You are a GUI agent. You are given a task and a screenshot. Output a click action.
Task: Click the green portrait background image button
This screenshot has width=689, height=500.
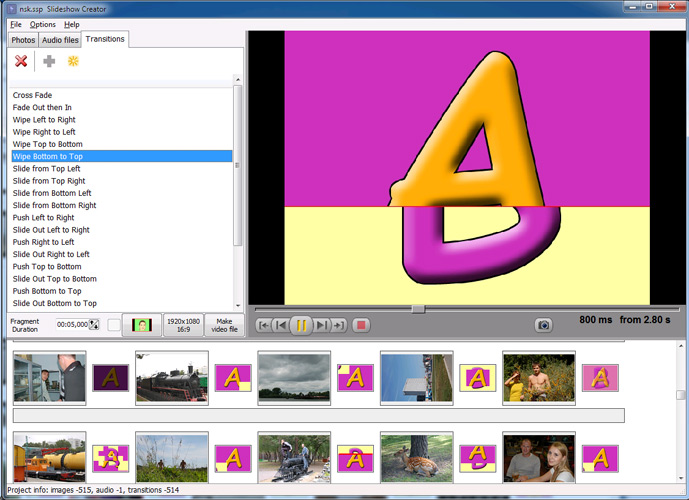[x=141, y=325]
